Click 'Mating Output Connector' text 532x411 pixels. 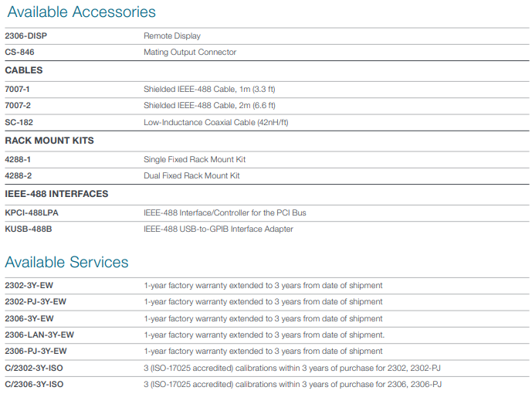pyautogui.click(x=190, y=52)
